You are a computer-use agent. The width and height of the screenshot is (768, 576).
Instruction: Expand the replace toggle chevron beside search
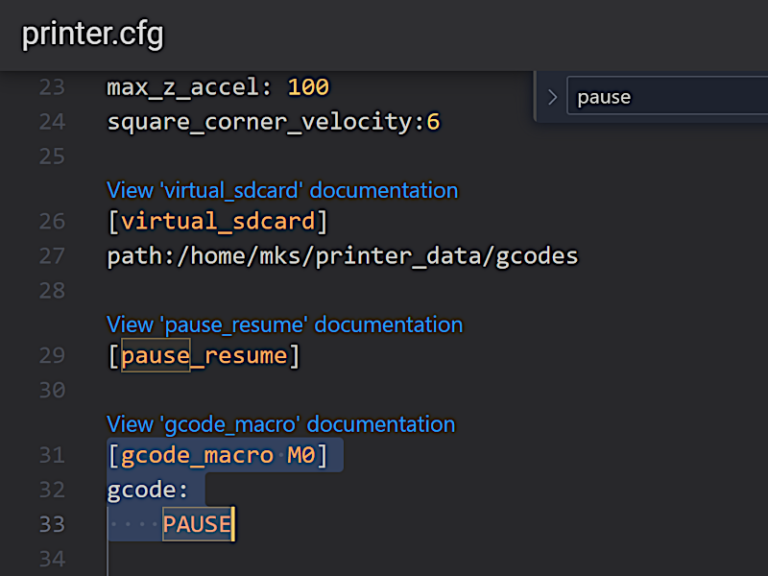click(552, 97)
